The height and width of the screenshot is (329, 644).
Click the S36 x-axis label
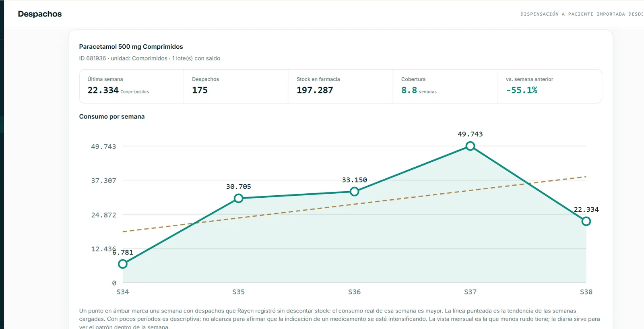pyautogui.click(x=355, y=292)
